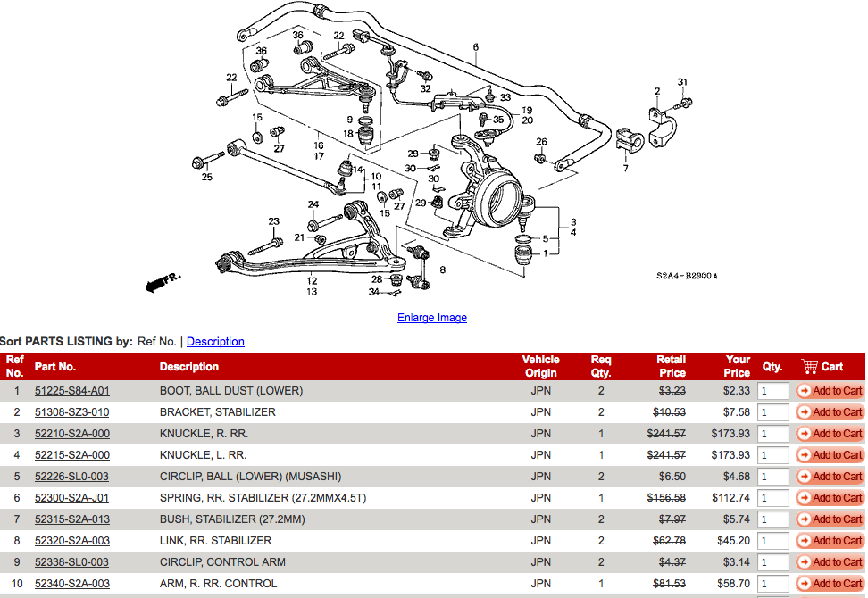Viewport: 868px width, 598px height.
Task: Open part number 52300-S2A-J01 link
Action: point(71,498)
